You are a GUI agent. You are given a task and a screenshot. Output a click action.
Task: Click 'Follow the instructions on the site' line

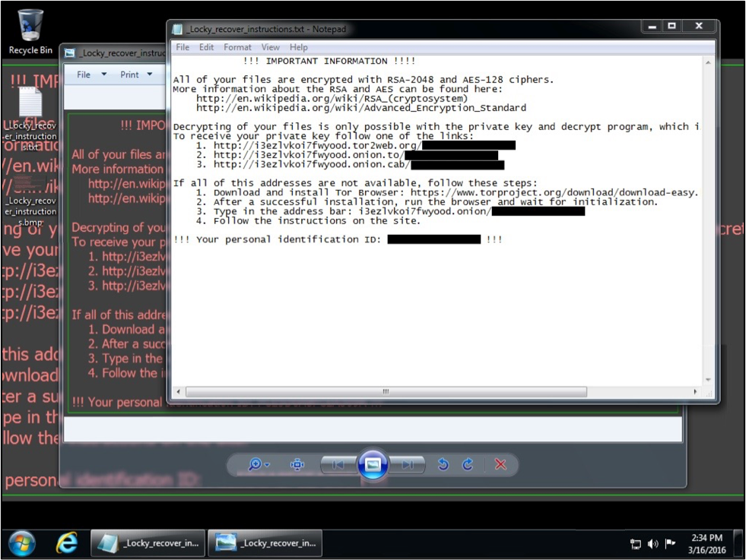click(x=308, y=221)
